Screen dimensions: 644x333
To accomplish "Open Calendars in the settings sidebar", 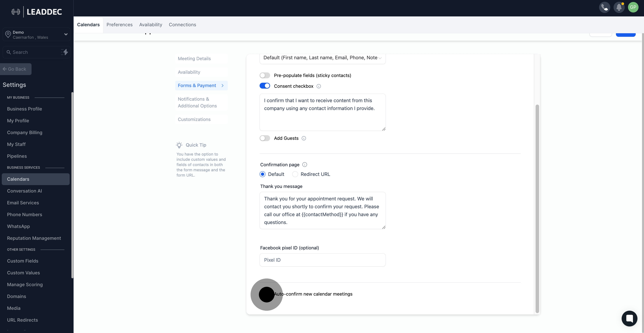I will tap(35, 179).
